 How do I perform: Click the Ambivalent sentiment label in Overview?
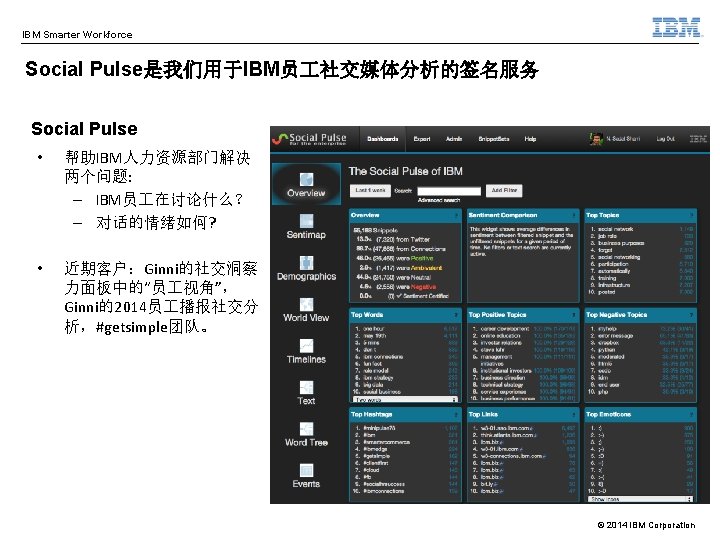click(x=426, y=268)
